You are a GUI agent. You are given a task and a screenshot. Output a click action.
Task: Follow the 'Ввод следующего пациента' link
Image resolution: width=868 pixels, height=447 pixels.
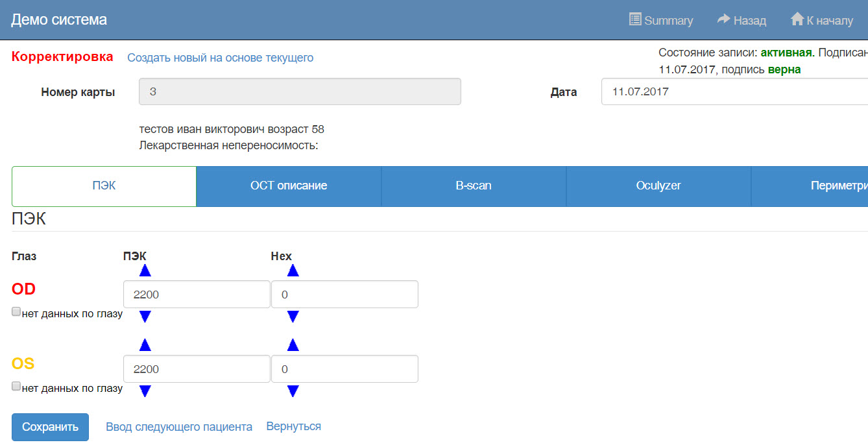click(x=179, y=427)
